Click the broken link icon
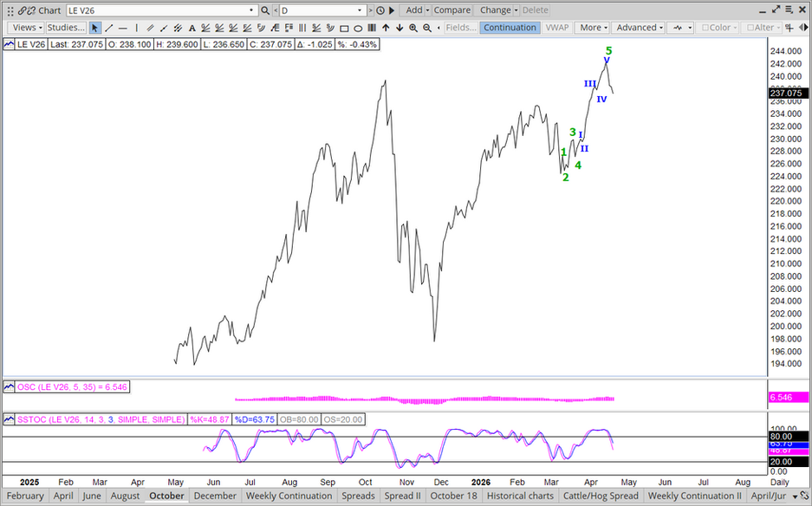This screenshot has width=812, height=506. click(x=30, y=10)
